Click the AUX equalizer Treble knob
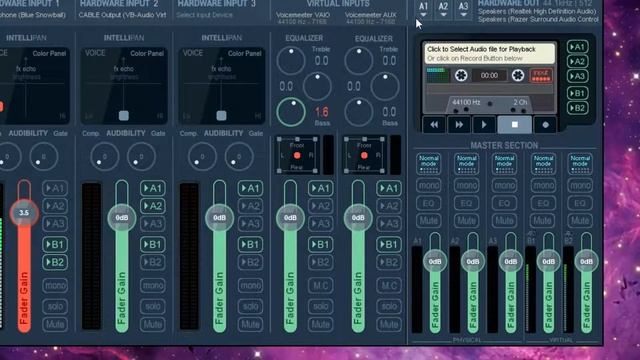 pyautogui.click(x=359, y=60)
